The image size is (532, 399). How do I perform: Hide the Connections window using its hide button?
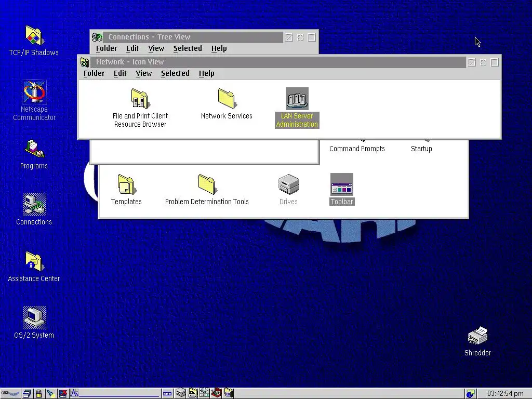pyautogui.click(x=300, y=37)
